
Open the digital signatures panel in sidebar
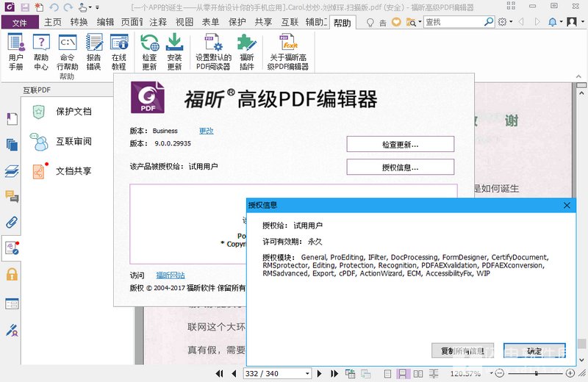tap(12, 330)
